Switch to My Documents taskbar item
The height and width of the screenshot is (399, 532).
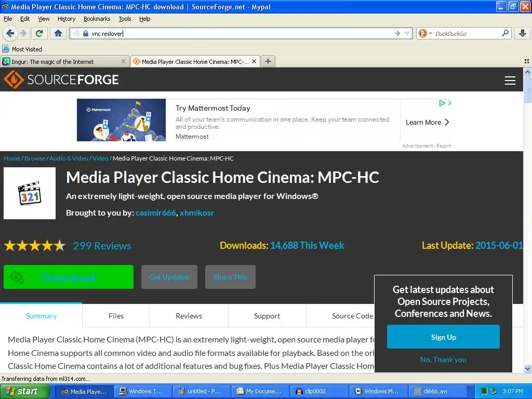(260, 391)
